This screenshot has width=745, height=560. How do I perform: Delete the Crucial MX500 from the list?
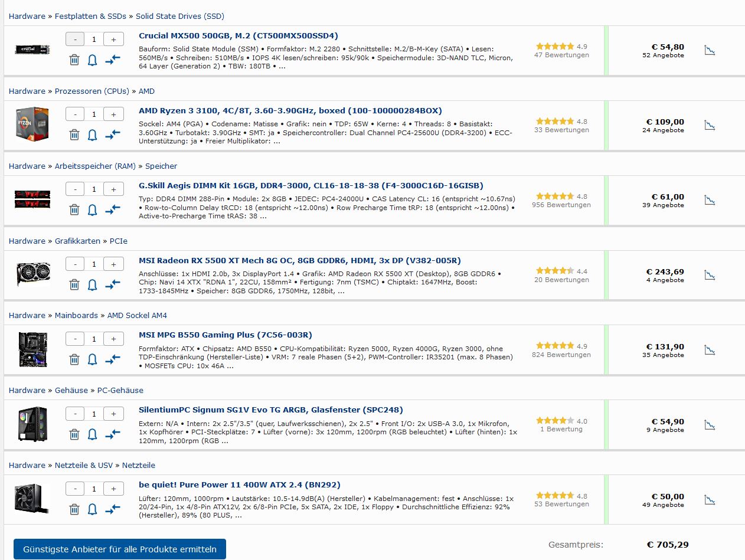pyautogui.click(x=74, y=60)
